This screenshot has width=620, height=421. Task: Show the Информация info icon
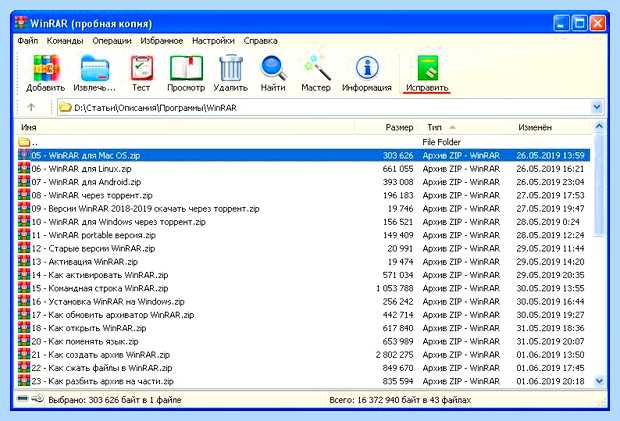(367, 68)
